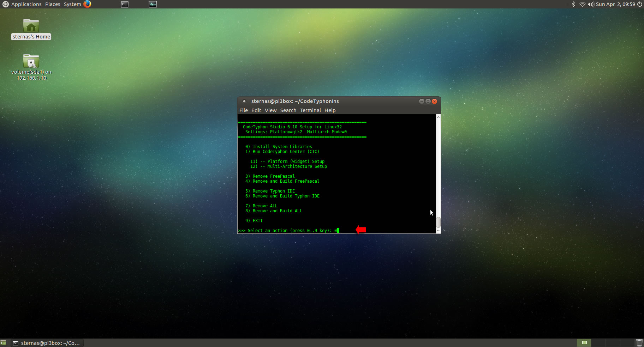
Task: Click the terminal scrollbar thumb
Action: click(438, 222)
